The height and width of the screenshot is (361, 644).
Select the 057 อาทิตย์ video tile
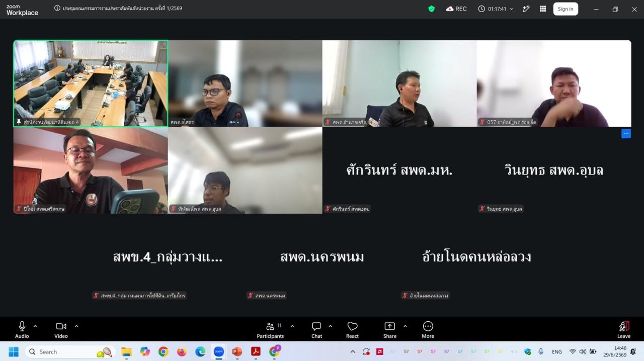[554, 83]
